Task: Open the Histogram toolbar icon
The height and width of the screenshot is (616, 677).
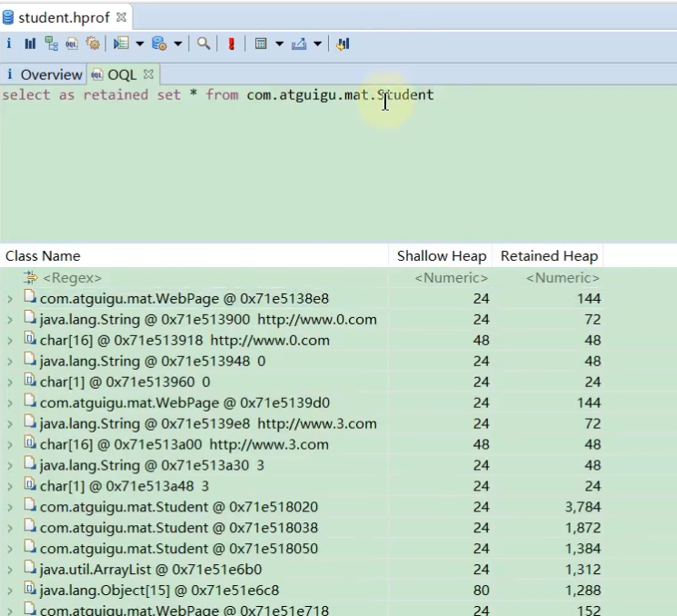Action: (x=30, y=44)
